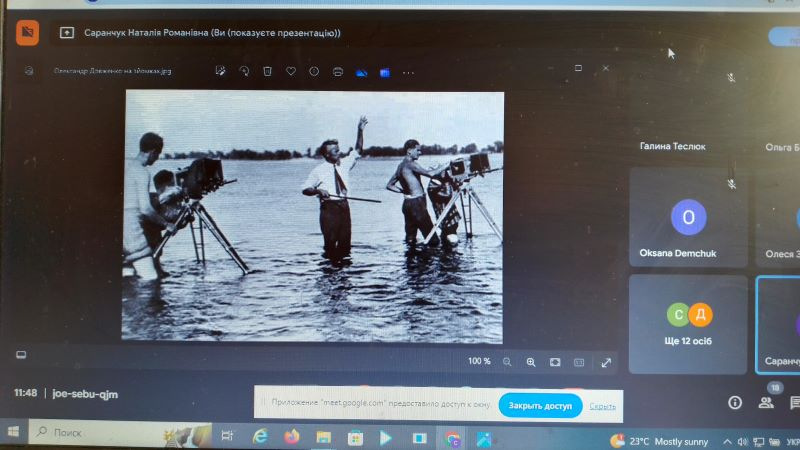The height and width of the screenshot is (450, 800).
Task: Show file info with the circled icon
Action: pyautogui.click(x=314, y=72)
